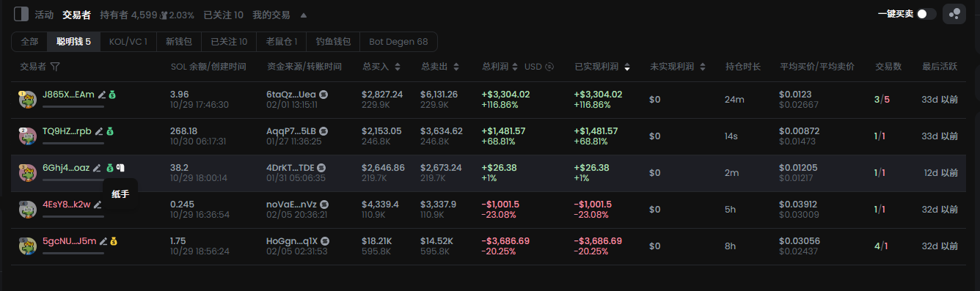
Task: Open trader address 5gcNU...J5m
Action: click(69, 241)
